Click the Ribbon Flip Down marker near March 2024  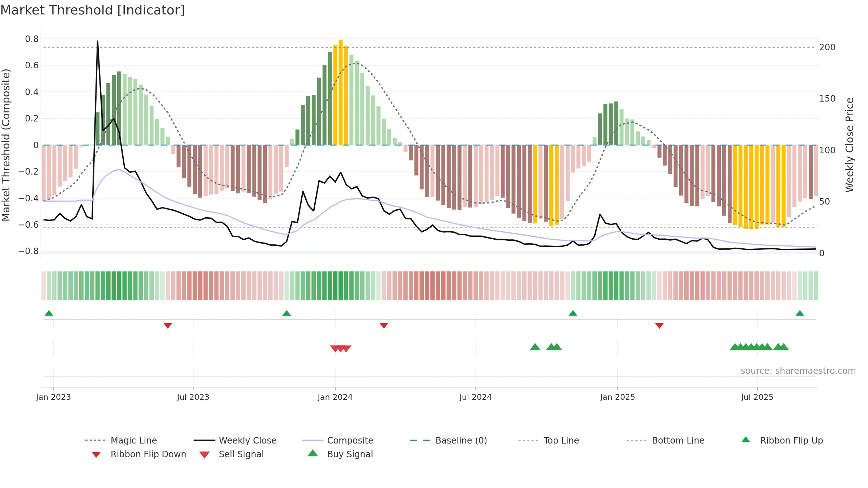(384, 326)
